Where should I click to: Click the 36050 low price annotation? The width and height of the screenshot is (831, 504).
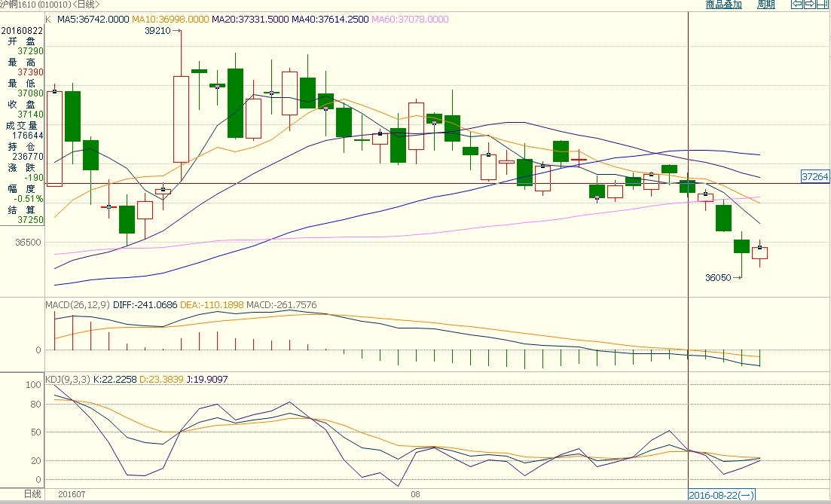717,277
